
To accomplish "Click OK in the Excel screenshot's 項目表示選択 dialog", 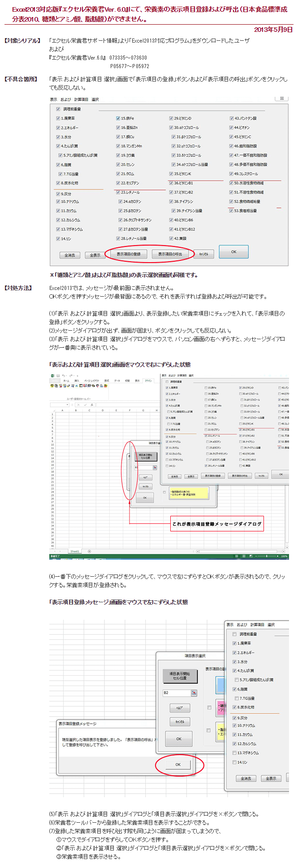I will pos(145,497).
